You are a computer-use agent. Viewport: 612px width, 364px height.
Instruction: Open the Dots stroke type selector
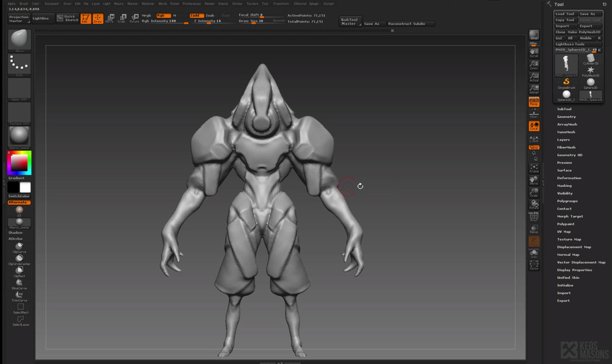pos(19,65)
